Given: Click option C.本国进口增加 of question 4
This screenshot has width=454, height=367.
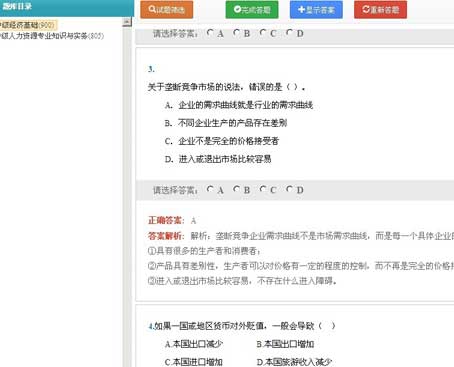Looking at the screenshot, I should click(x=194, y=362).
